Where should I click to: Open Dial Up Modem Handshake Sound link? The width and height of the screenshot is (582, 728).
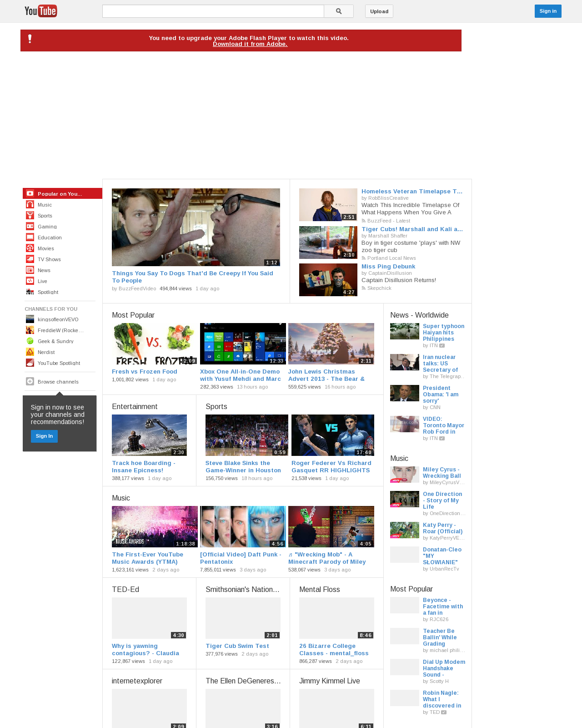(444, 668)
